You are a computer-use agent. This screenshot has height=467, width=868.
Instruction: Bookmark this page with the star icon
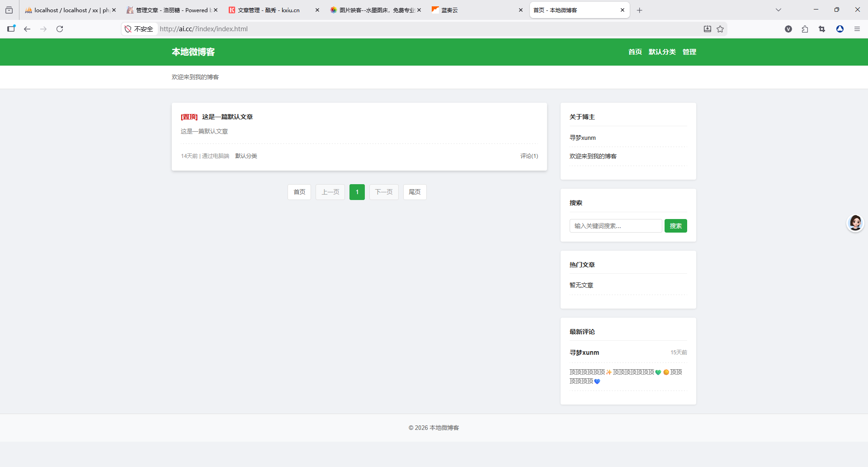pyautogui.click(x=720, y=29)
